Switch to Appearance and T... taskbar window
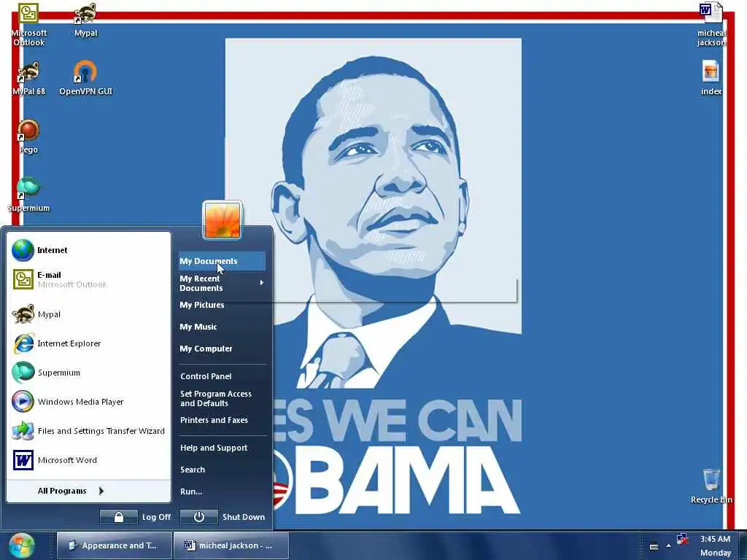This screenshot has width=747, height=560. 115,545
